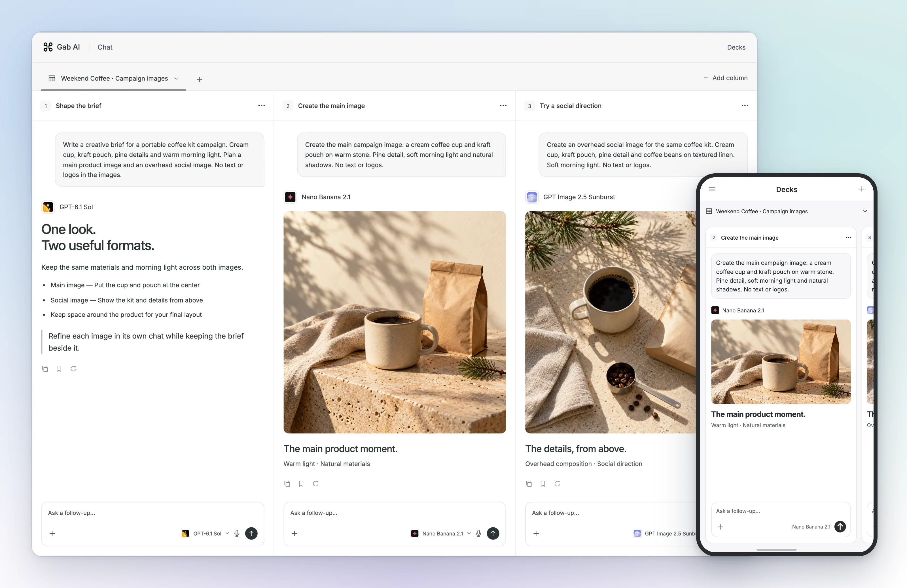This screenshot has width=907, height=588.
Task: Add attachment in the Try a social direction input
Action: tap(536, 533)
